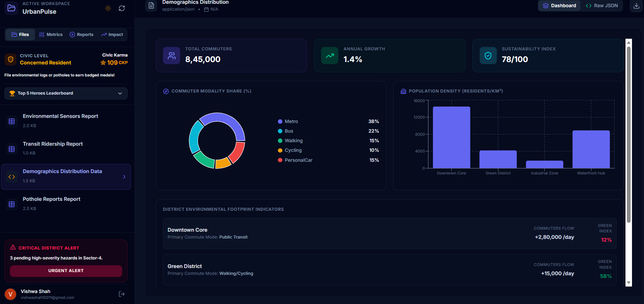This screenshot has height=304, width=644.
Task: Click the Annual Growth trend icon
Action: click(x=330, y=56)
